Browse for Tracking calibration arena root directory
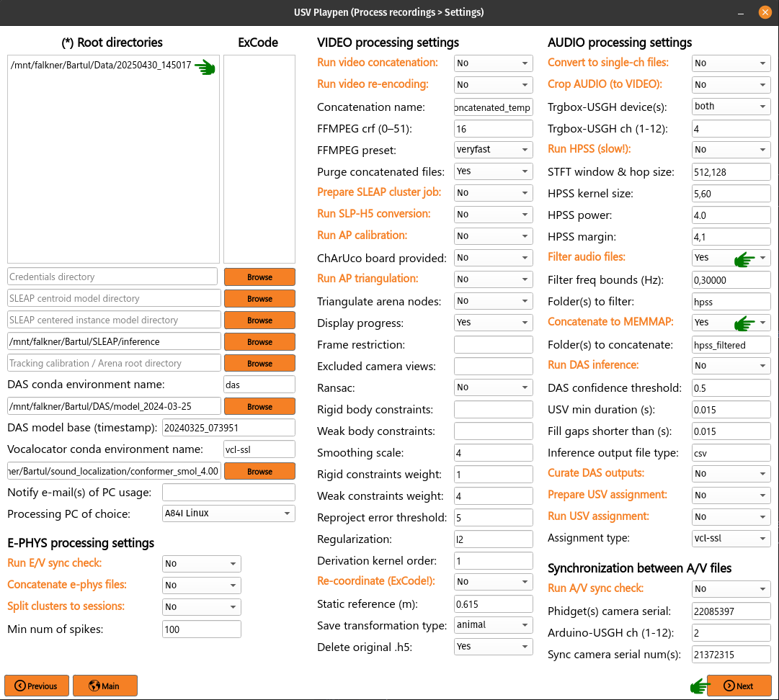The height and width of the screenshot is (700, 779). point(259,364)
